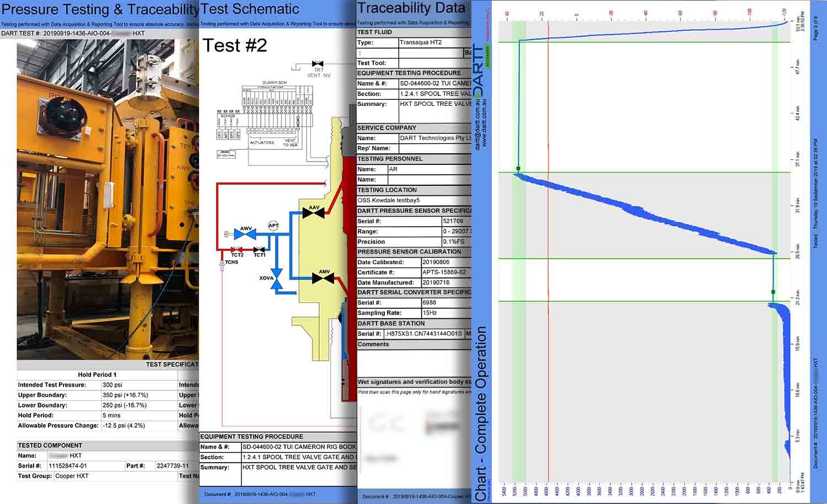Viewport: 827px width, 504px height.
Task: Click the '20190806' date calibrated value
Action: [437, 262]
